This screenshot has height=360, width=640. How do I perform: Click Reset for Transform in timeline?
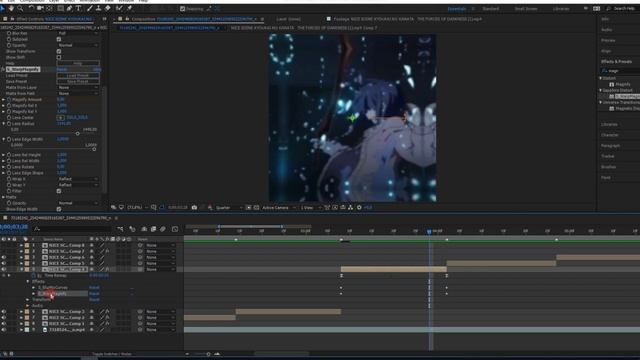[x=94, y=300]
